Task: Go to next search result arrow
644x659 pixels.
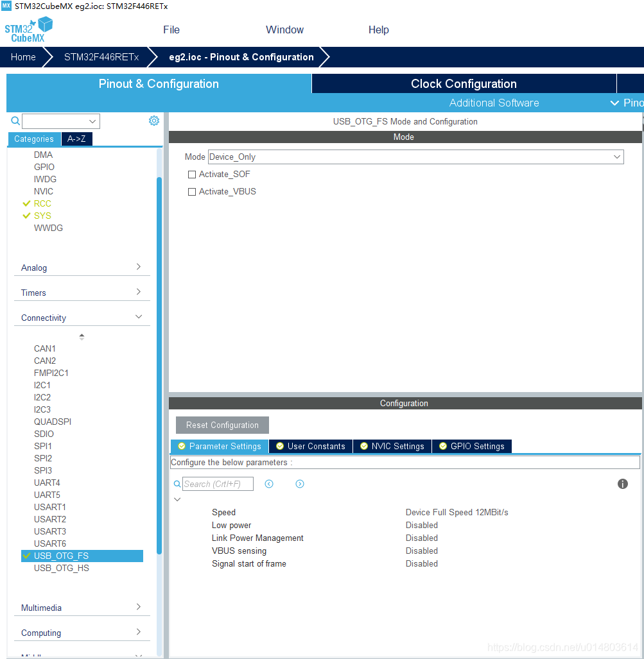Action: pyautogui.click(x=300, y=484)
